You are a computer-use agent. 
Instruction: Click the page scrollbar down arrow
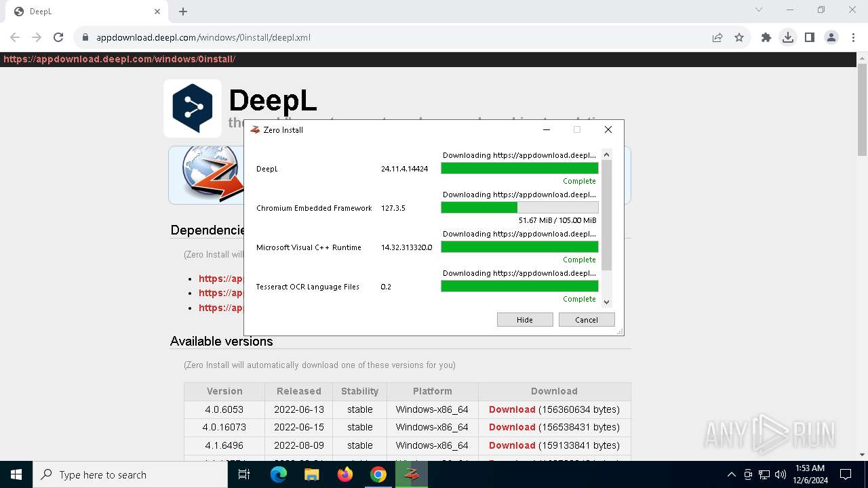pyautogui.click(x=862, y=455)
